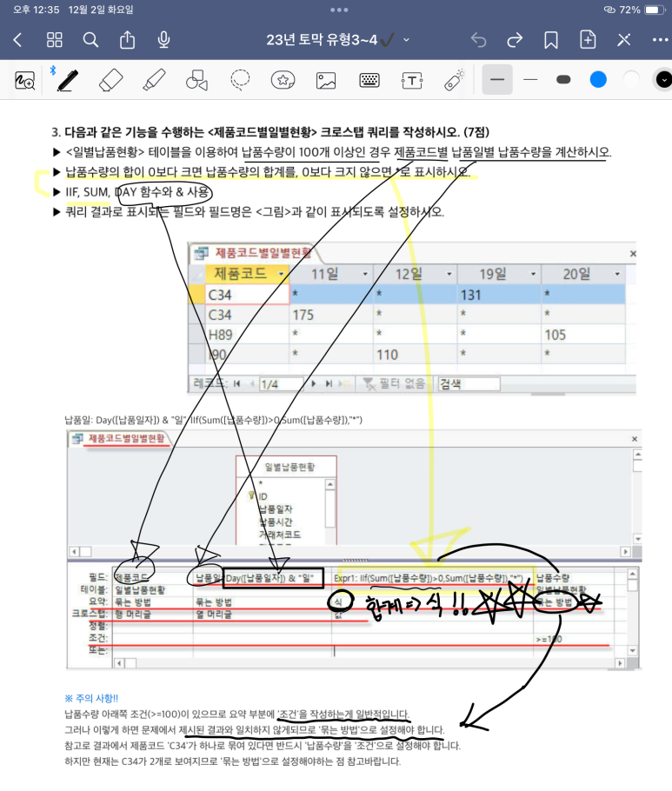Open the 19일 column dropdown arrow
The height and width of the screenshot is (791, 672).
click(x=533, y=274)
